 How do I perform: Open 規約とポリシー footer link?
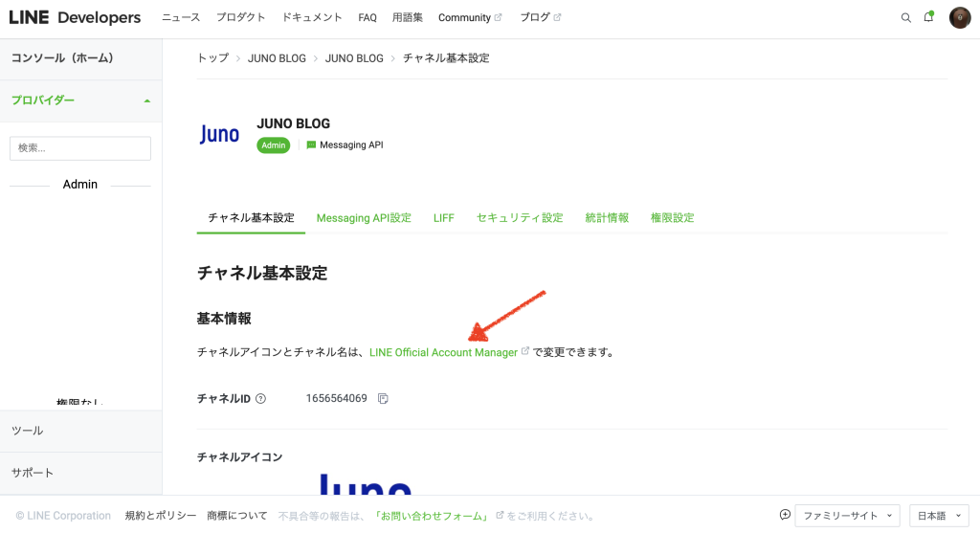click(161, 516)
